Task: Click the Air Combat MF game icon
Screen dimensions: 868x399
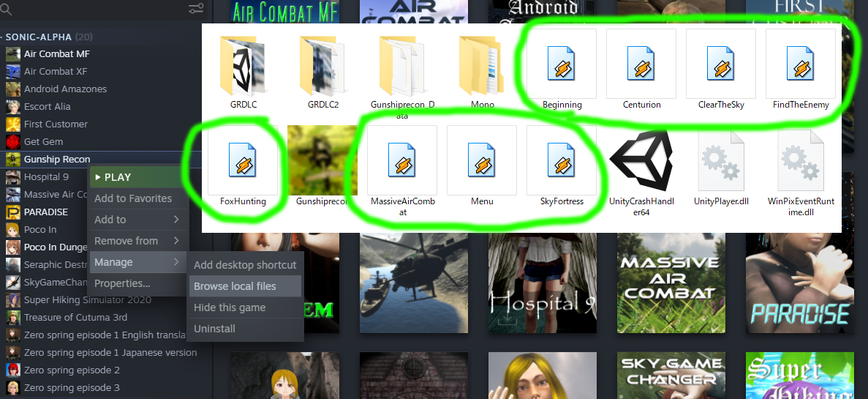Action: pyautogui.click(x=13, y=53)
